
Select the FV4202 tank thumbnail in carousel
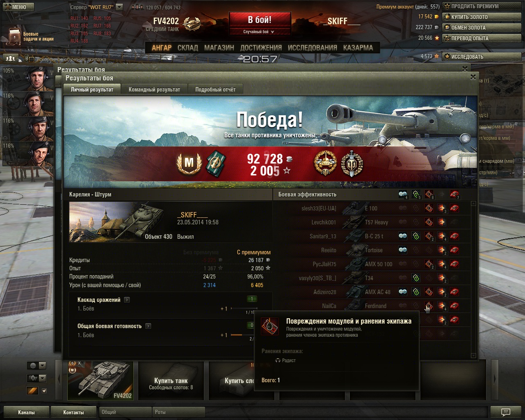tap(100, 380)
